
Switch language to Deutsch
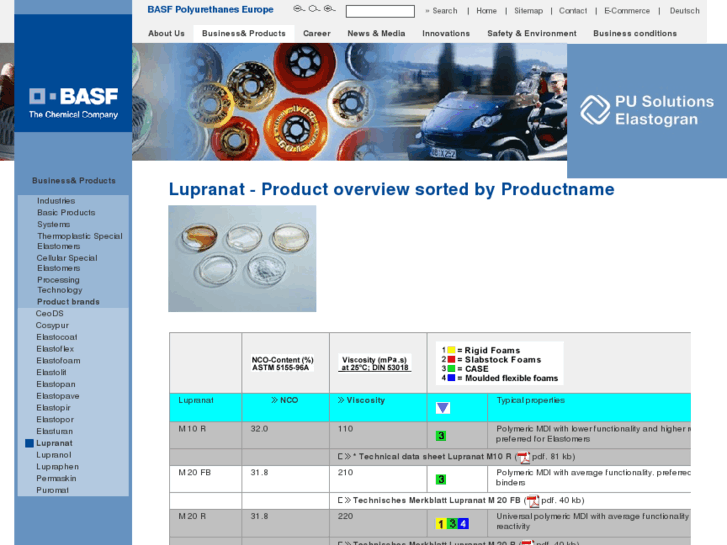click(684, 11)
